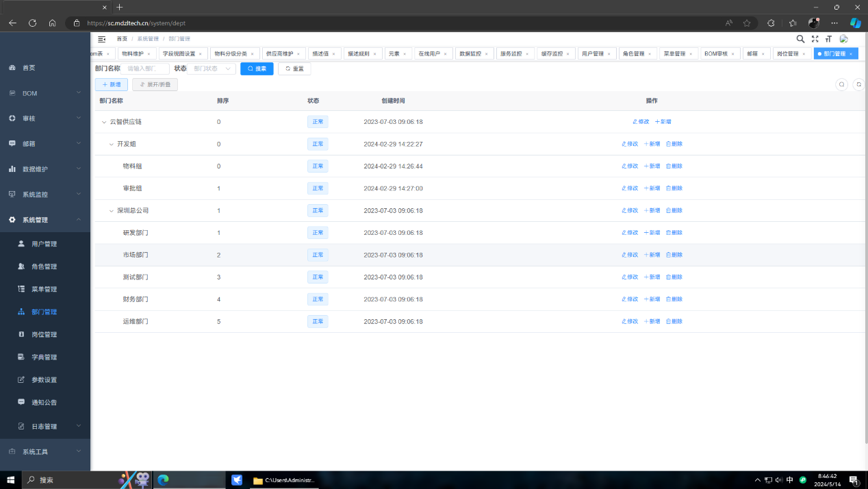The width and height of the screenshot is (868, 489).
Task: Click the user avatar in header
Action: pos(844,39)
